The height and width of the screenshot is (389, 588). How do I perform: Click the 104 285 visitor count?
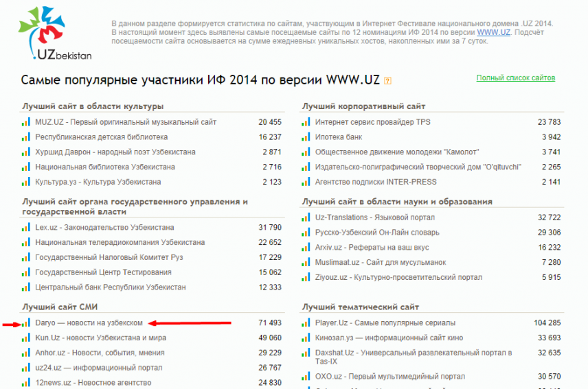pos(547,322)
